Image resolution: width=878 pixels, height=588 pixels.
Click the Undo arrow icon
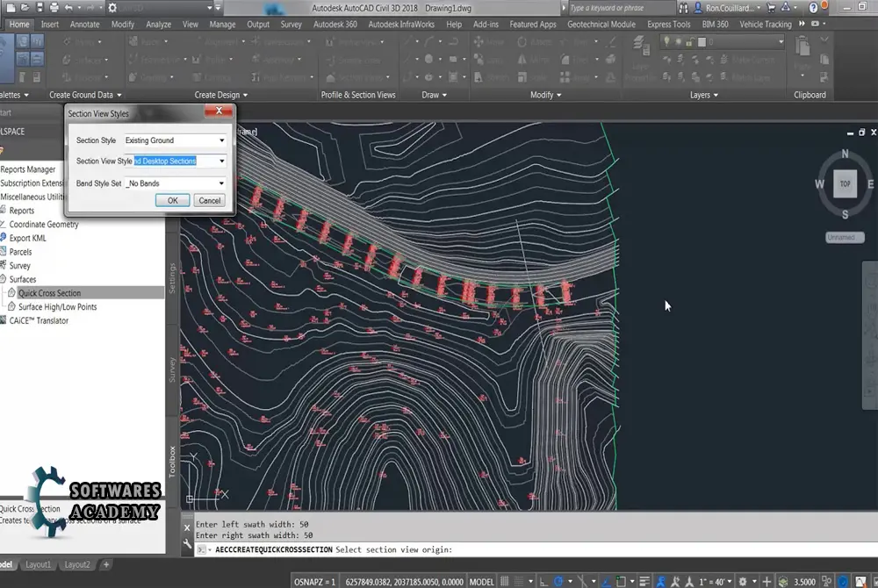click(x=68, y=8)
